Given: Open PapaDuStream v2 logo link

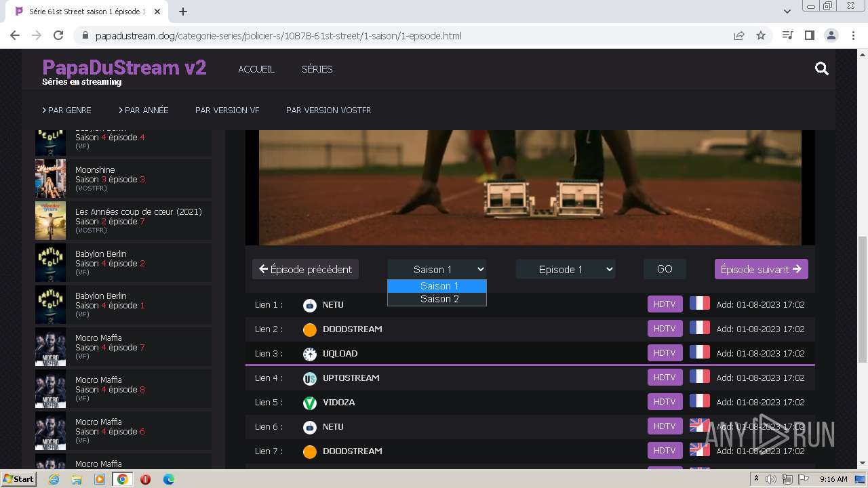Looking at the screenshot, I should [124, 67].
